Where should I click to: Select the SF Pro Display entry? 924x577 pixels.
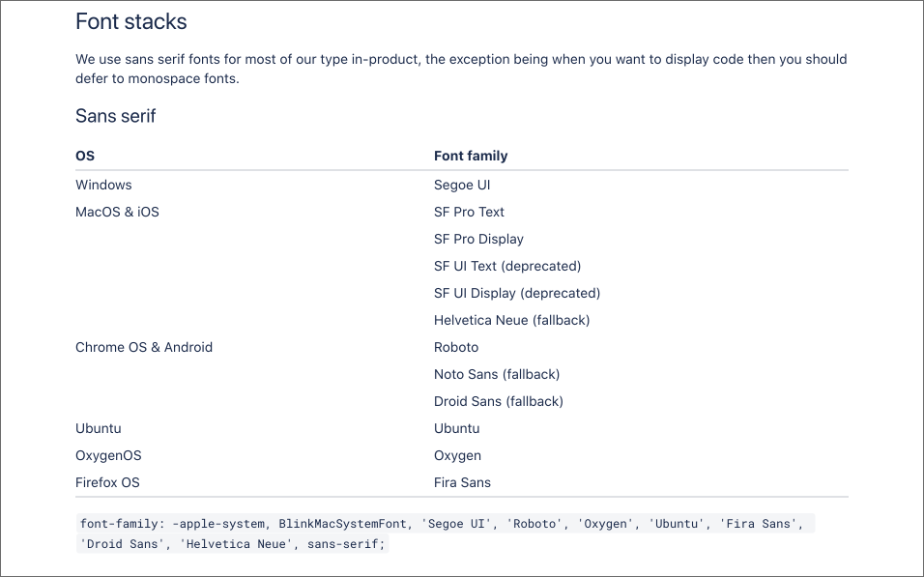click(x=478, y=240)
